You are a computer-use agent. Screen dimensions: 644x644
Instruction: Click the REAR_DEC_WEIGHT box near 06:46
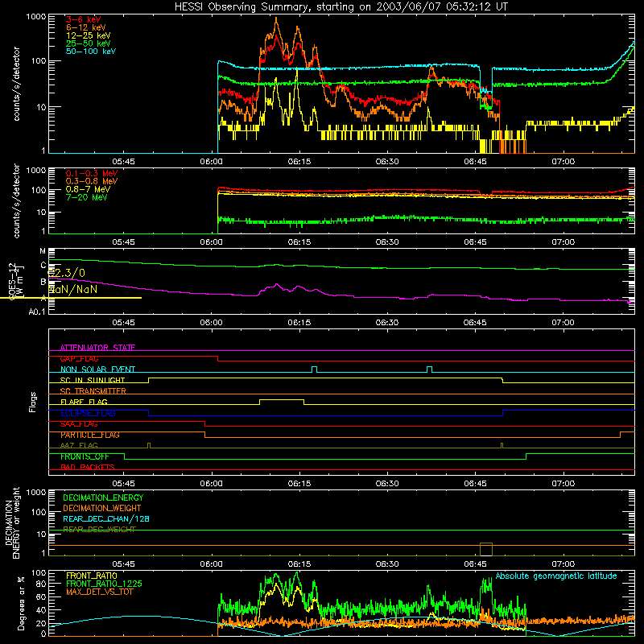point(486,549)
